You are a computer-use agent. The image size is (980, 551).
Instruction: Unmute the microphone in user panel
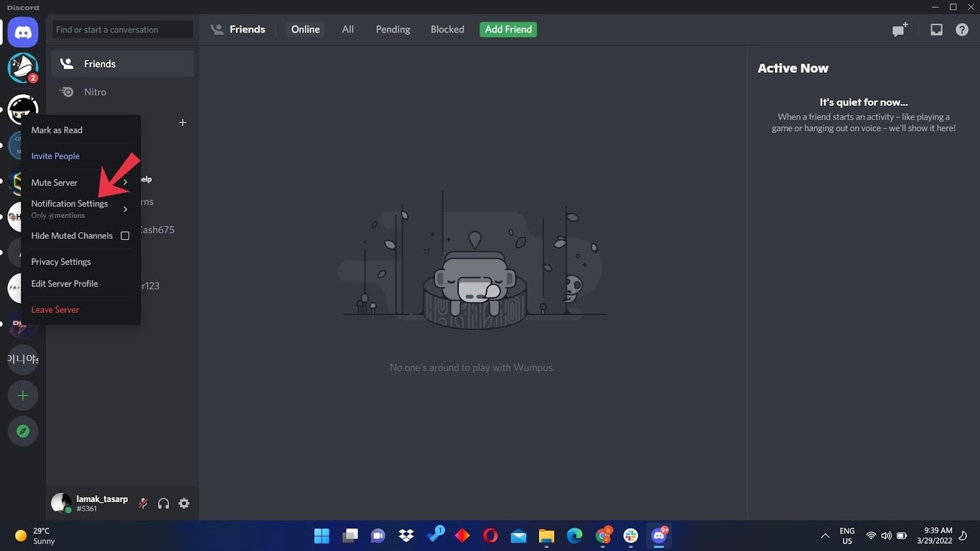coord(143,503)
